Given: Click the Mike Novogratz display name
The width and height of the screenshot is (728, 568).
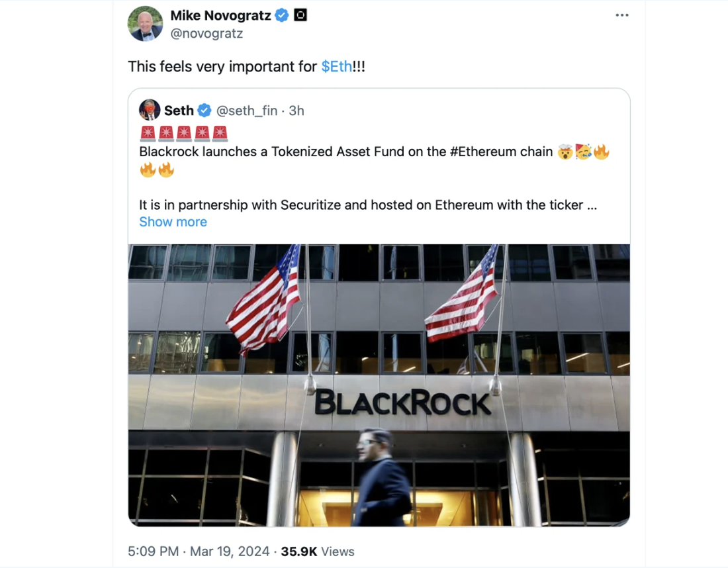Looking at the screenshot, I should 220,15.
